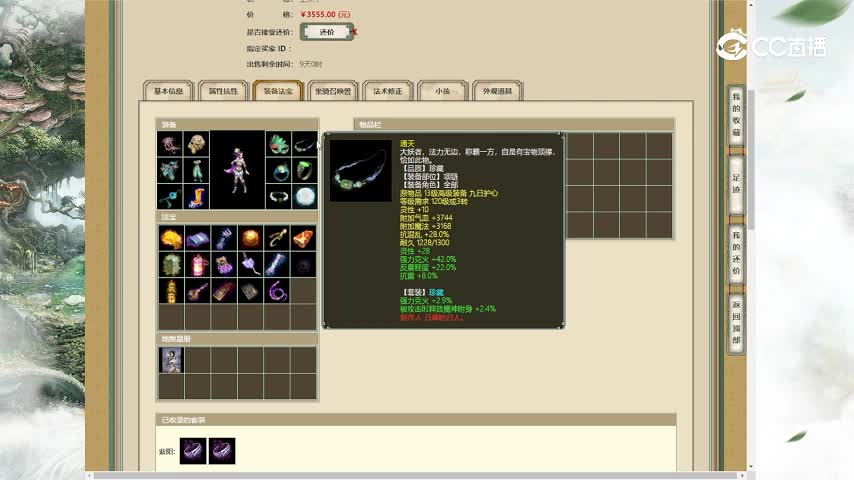
Task: Click the 强力克火 +42.0% tooltip line
Action: click(428, 259)
